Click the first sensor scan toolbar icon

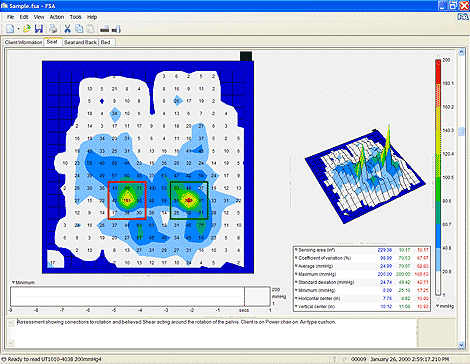[x=105, y=29]
